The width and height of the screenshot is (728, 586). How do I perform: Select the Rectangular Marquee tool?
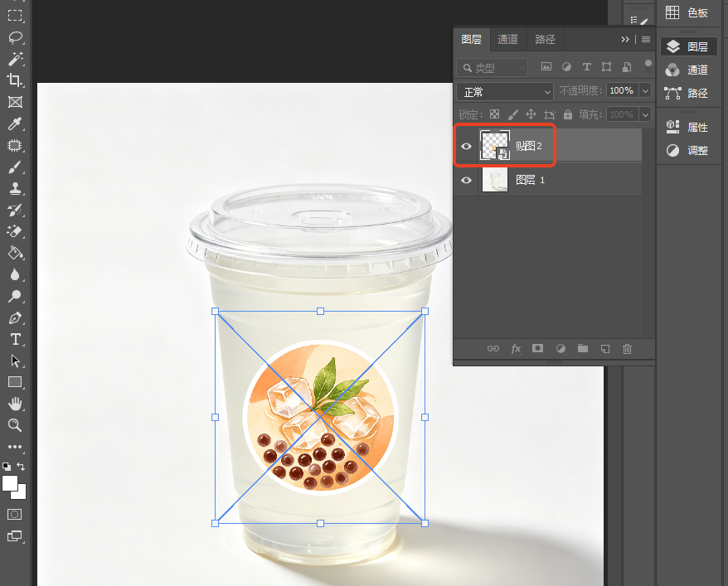click(x=15, y=15)
